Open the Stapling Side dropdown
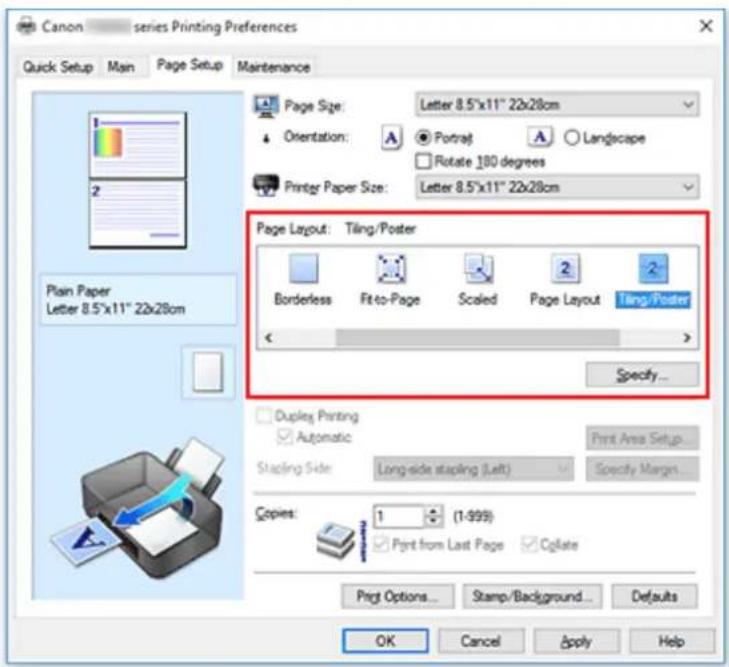Viewport: 729px width, 667px height. click(473, 469)
